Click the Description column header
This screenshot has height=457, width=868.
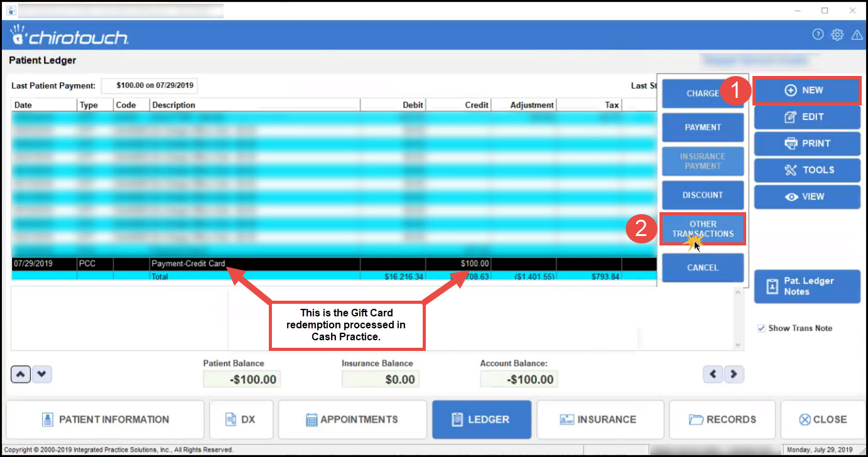point(255,105)
